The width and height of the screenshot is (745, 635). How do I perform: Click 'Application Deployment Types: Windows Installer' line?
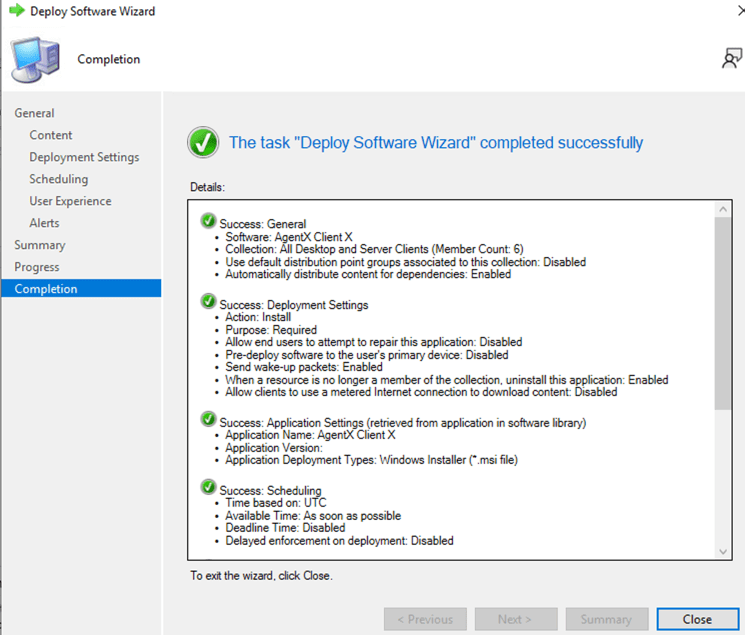(x=372, y=460)
